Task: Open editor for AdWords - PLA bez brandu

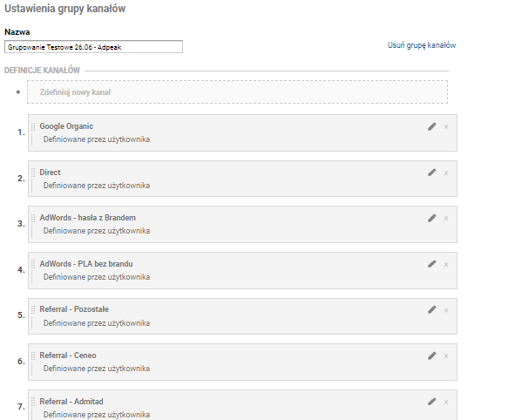Action: point(431,264)
